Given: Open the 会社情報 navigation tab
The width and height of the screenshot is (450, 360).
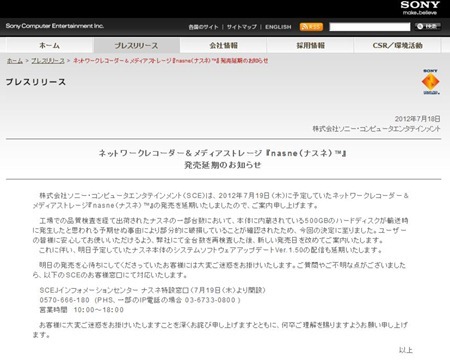Looking at the screenshot, I should (x=223, y=45).
